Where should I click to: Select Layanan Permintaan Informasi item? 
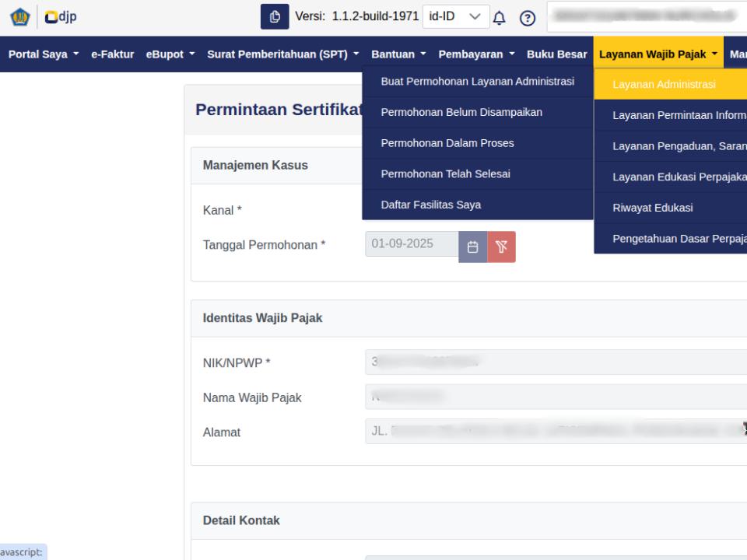(670, 115)
